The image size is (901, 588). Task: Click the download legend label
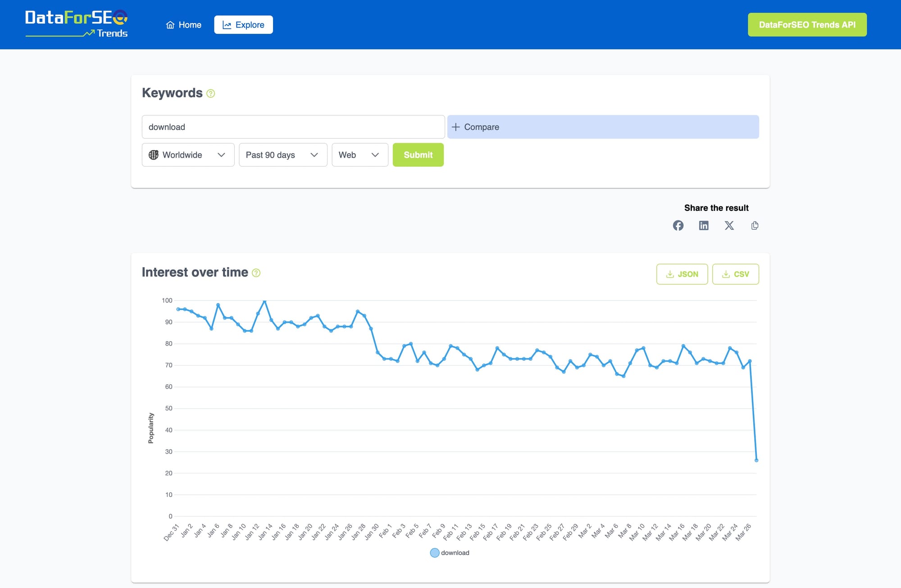[x=455, y=553]
